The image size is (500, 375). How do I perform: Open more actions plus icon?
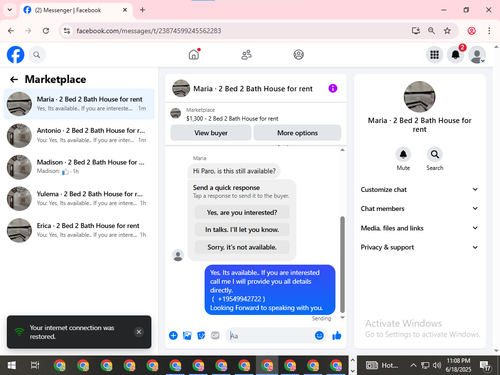coord(173,335)
